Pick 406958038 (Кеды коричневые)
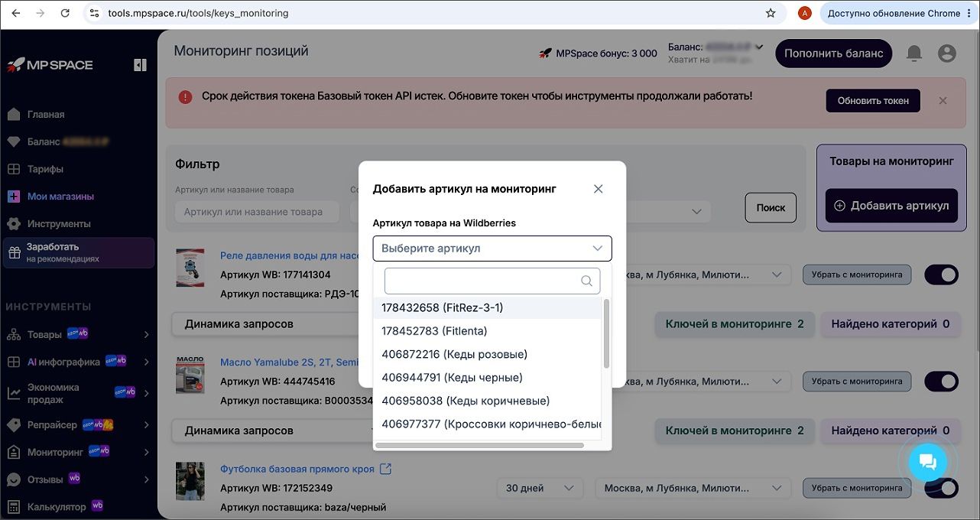Viewport: 980px width, 520px height. point(487,401)
